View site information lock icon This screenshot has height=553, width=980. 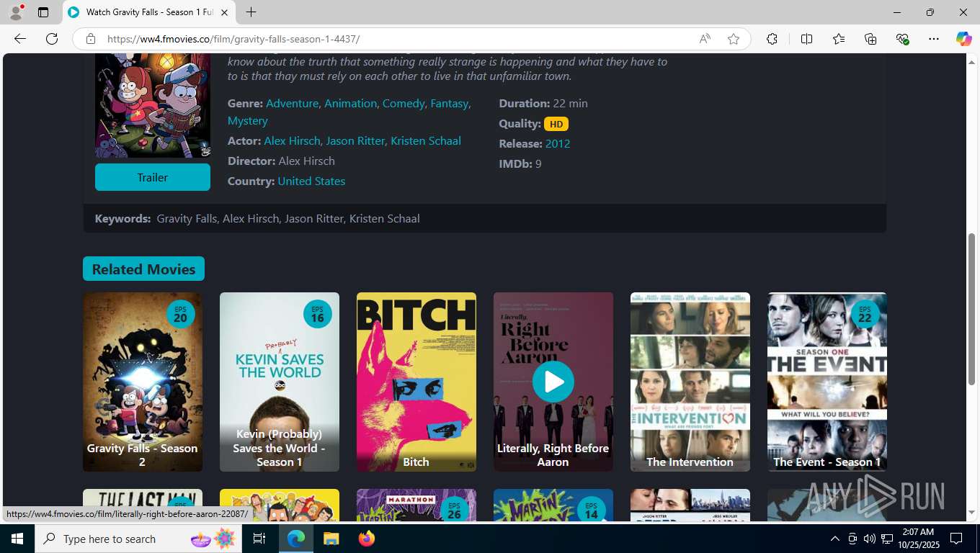[90, 39]
